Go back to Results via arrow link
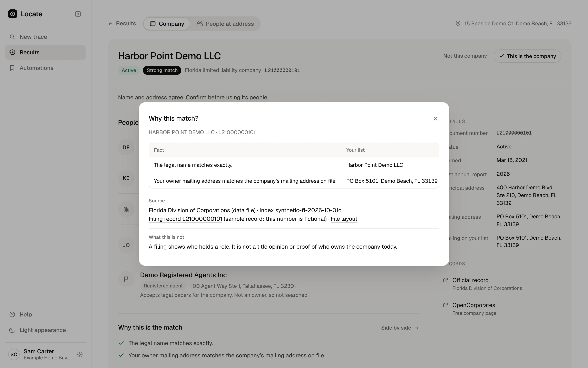The width and height of the screenshot is (588, 368). coord(122,24)
